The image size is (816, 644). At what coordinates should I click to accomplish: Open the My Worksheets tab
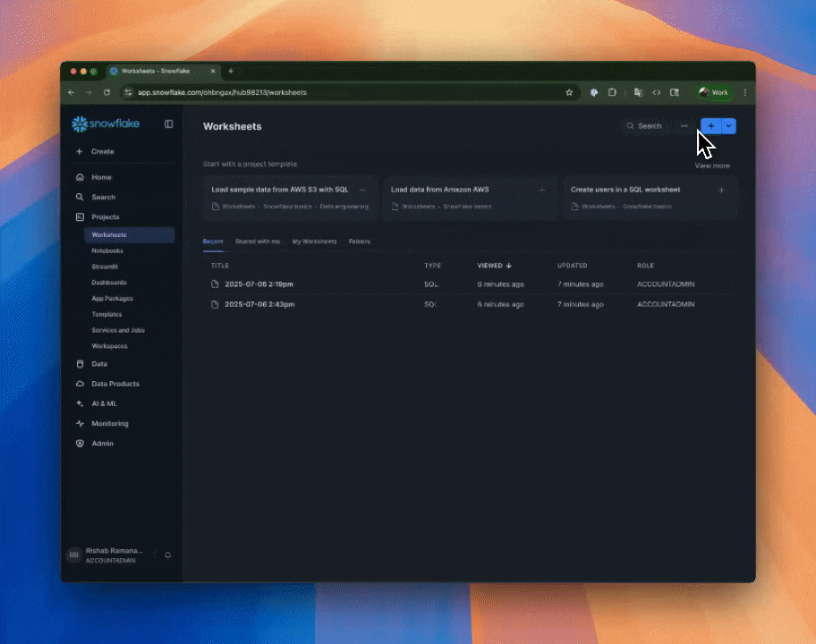[x=316, y=241]
